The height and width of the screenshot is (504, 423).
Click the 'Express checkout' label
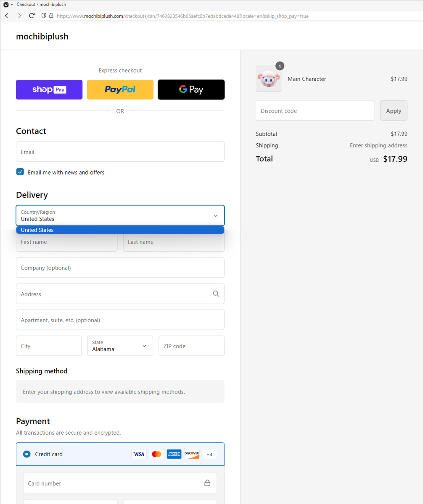120,71
